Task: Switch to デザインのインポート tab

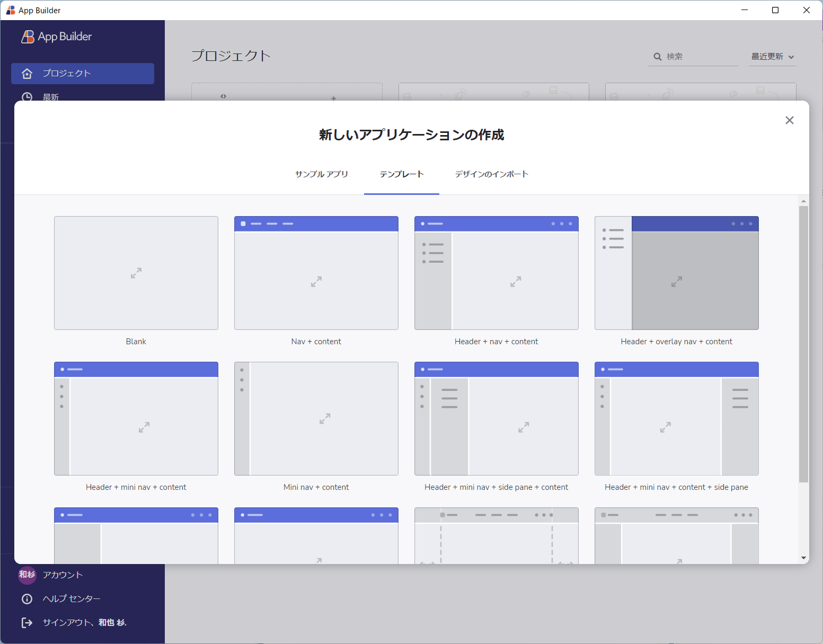Action: (x=492, y=174)
